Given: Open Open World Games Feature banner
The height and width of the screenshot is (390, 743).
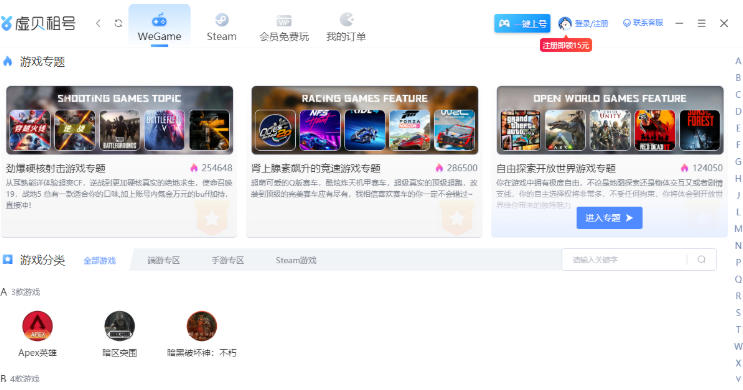Looking at the screenshot, I should [x=610, y=120].
